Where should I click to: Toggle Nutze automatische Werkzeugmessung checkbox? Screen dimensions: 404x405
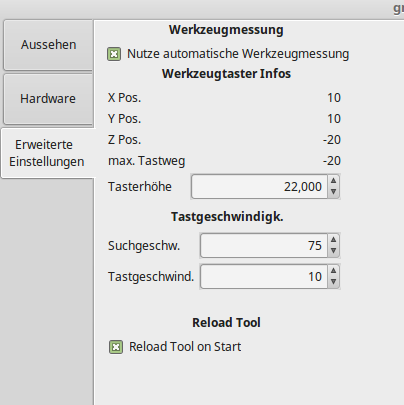[114, 54]
